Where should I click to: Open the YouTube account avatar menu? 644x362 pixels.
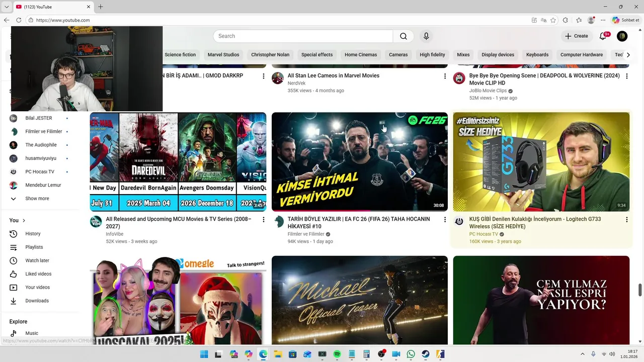pos(622,36)
